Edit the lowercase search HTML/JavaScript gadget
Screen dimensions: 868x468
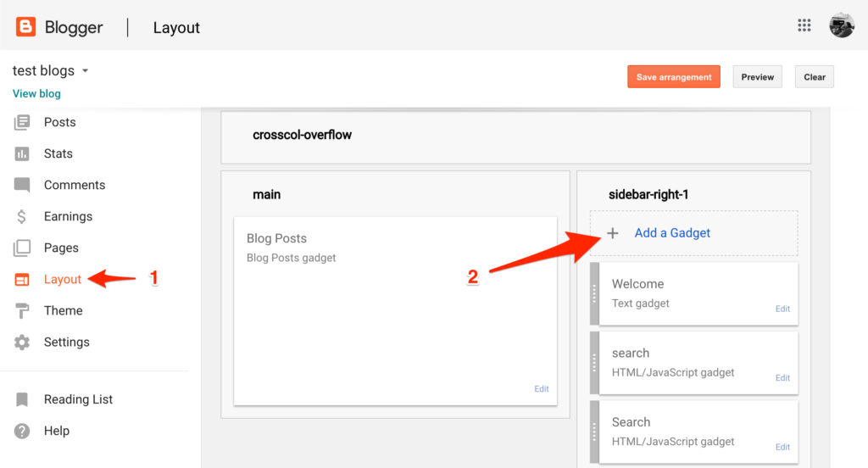point(782,378)
